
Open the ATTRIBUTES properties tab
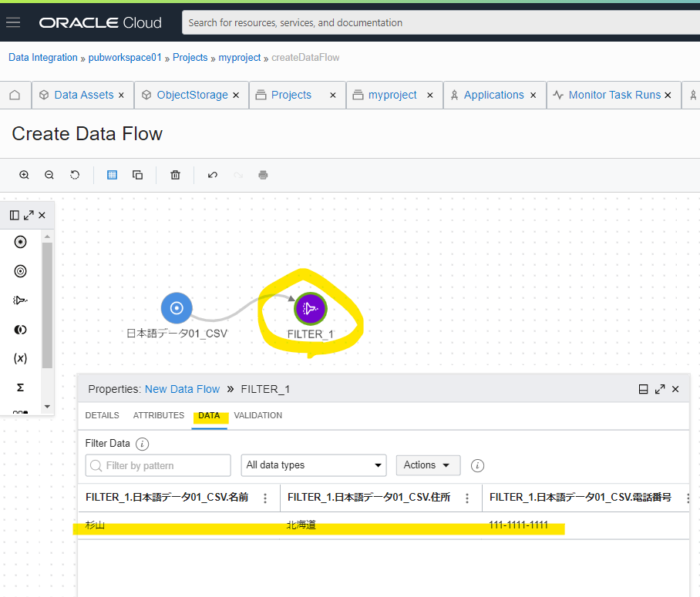[x=159, y=415]
